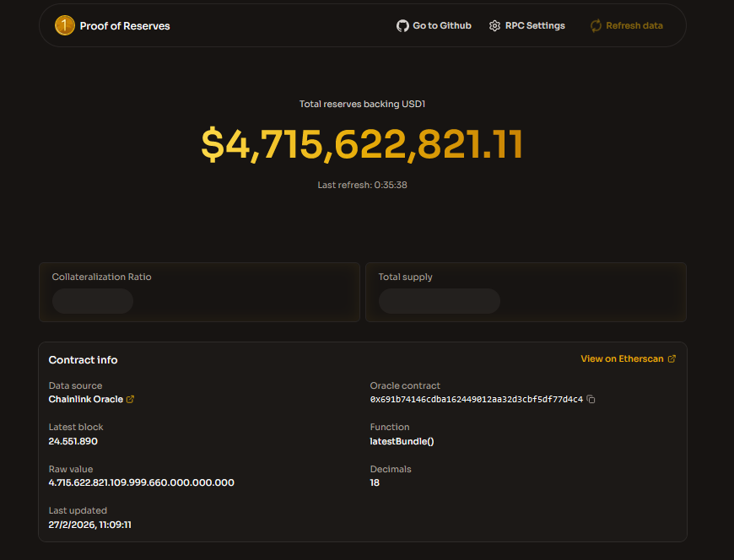Click the latestBundle() function name
Image resolution: width=734 pixels, height=560 pixels.
pos(402,441)
